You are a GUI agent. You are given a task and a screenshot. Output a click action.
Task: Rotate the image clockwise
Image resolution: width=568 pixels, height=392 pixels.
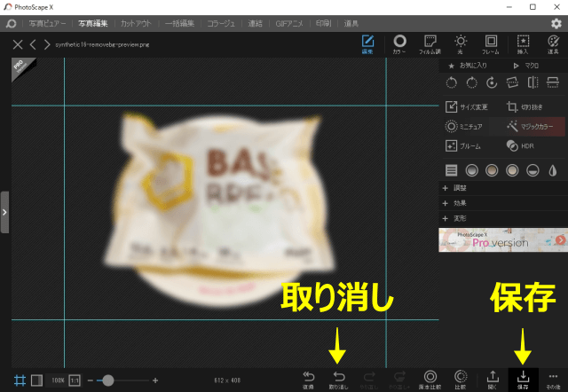[x=471, y=82]
